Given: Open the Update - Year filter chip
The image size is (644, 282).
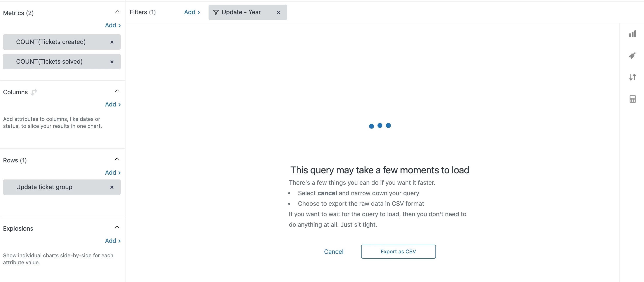Looking at the screenshot, I should [241, 12].
